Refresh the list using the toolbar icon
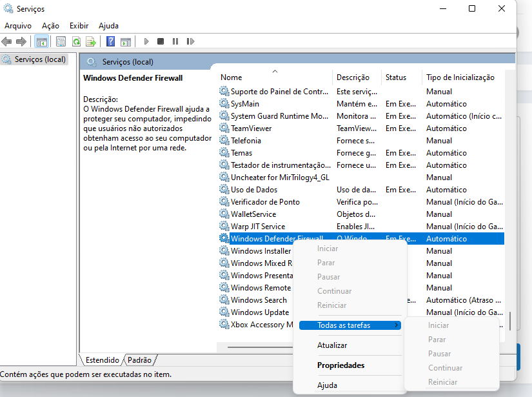This screenshot has width=532, height=397. [x=76, y=42]
